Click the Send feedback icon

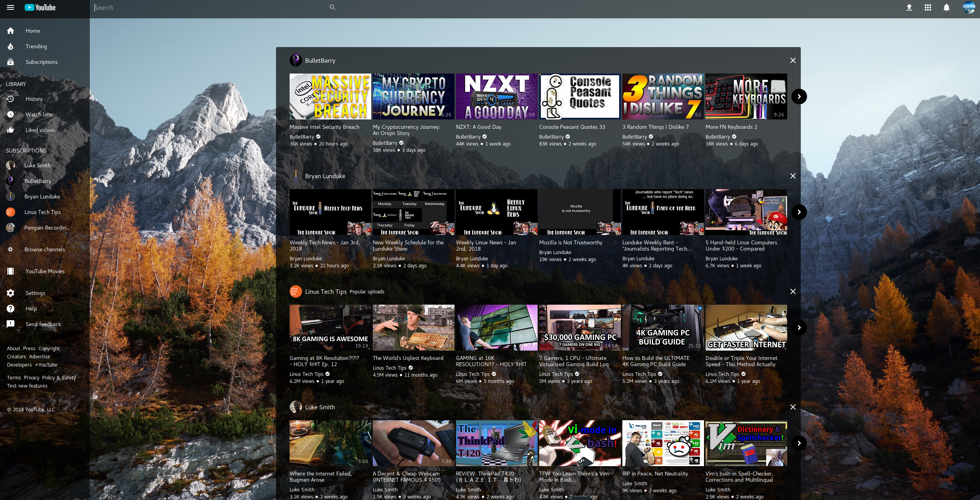coord(10,324)
